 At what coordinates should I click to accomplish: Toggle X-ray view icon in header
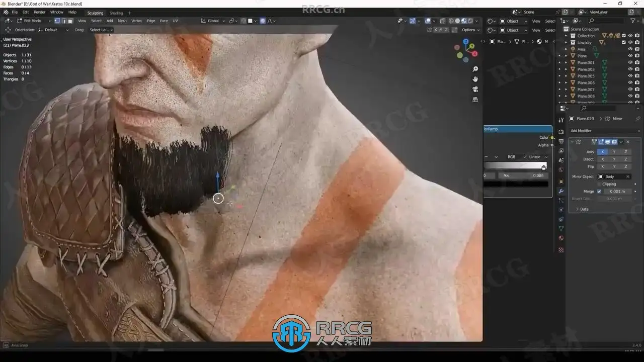(x=443, y=21)
